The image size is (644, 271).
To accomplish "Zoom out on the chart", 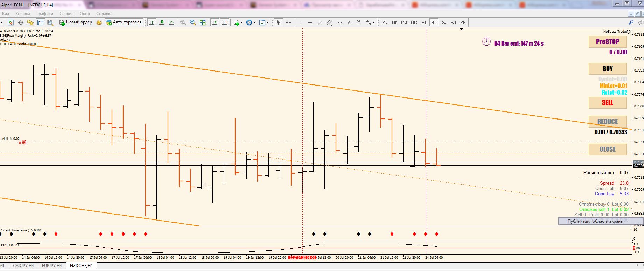I will tap(192, 22).
